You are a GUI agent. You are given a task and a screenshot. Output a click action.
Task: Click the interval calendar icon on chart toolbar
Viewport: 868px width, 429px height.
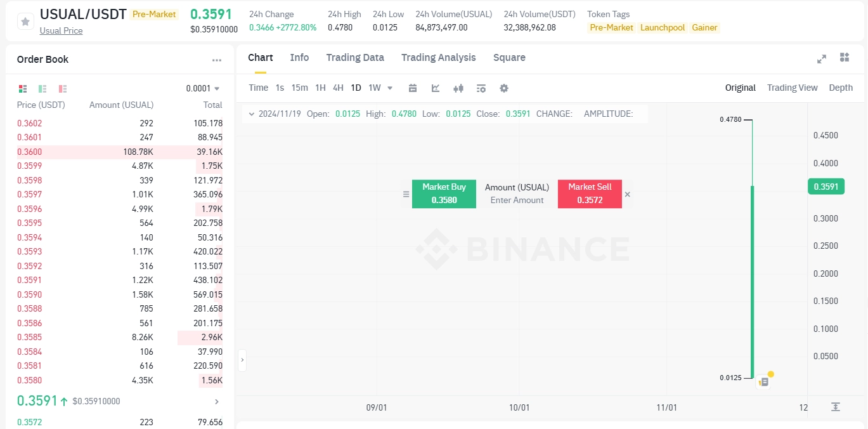pos(413,88)
